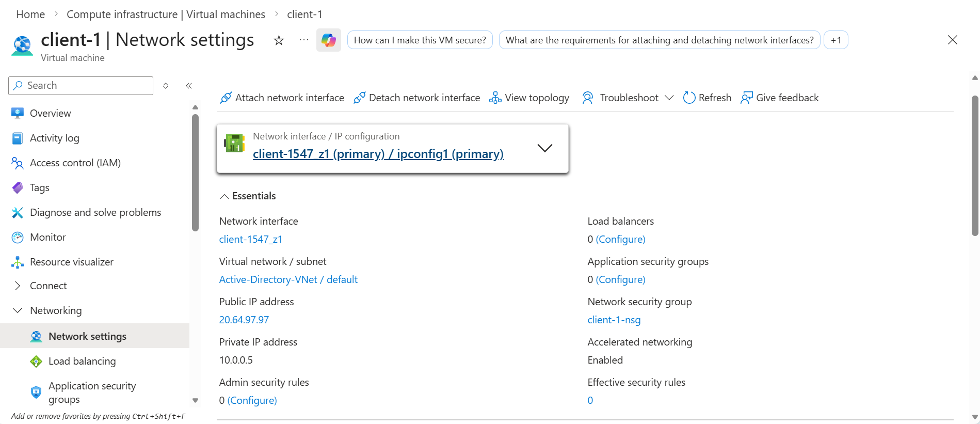Open Activity log menu item
980x424 pixels.
pos(54,138)
